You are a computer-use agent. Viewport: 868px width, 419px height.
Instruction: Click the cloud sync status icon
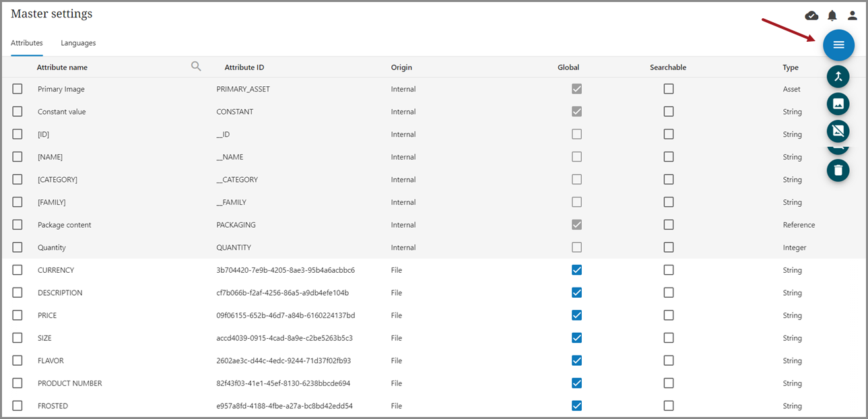(811, 15)
